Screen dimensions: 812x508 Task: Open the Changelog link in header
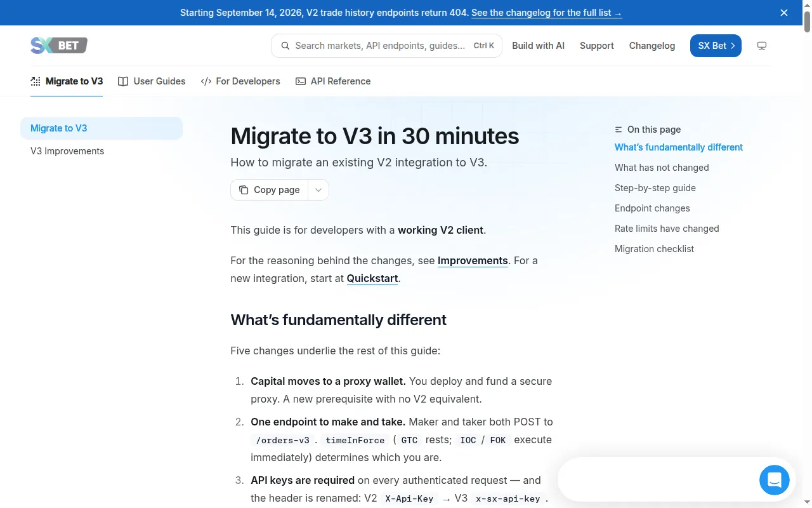(x=652, y=46)
